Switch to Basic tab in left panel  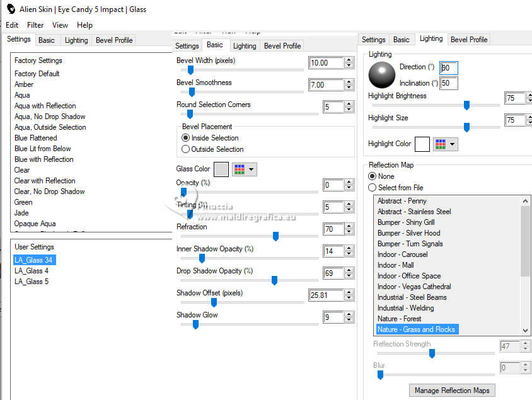pyautogui.click(x=47, y=40)
